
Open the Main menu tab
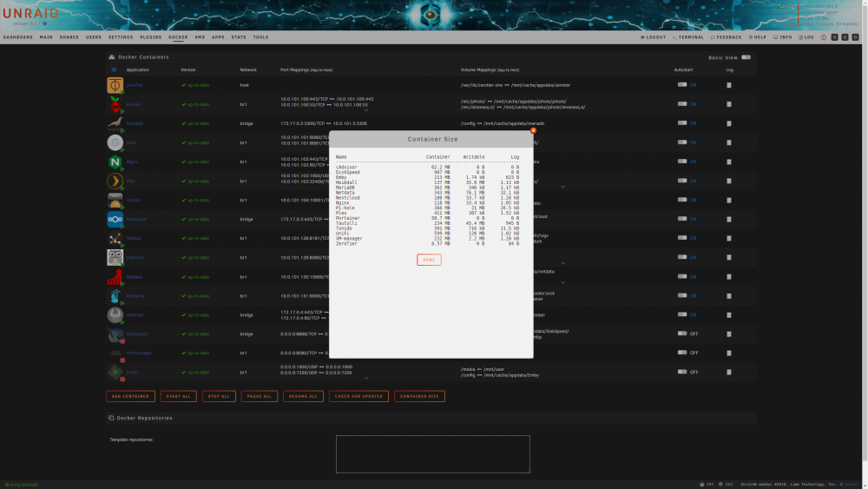click(x=46, y=37)
